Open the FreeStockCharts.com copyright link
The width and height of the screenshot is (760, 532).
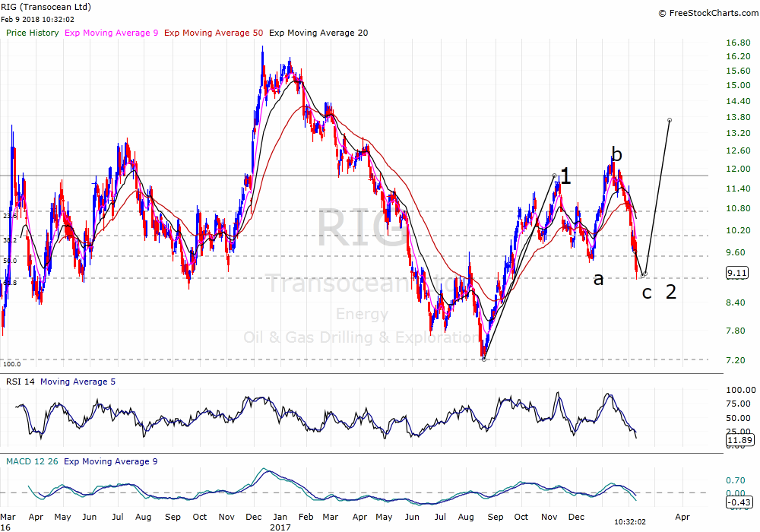[x=708, y=13]
